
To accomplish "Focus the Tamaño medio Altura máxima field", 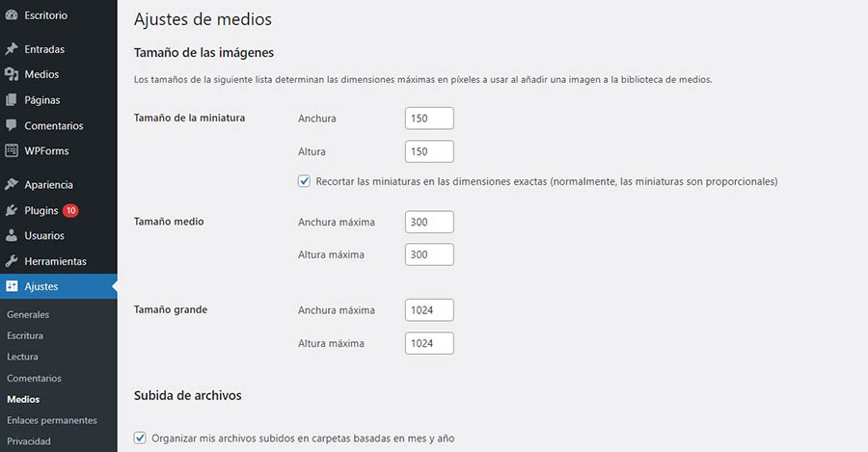I will click(x=429, y=254).
